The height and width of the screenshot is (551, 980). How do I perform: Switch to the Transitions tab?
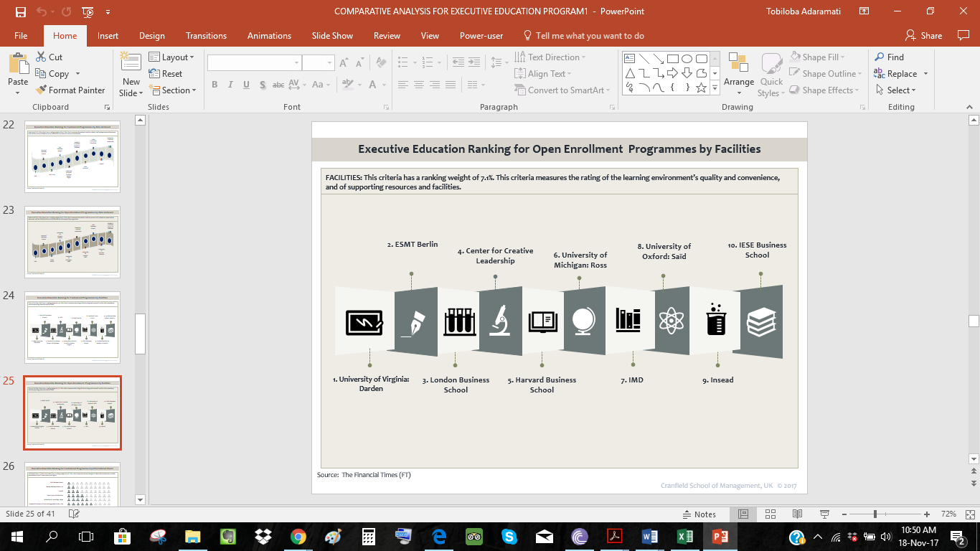point(206,36)
